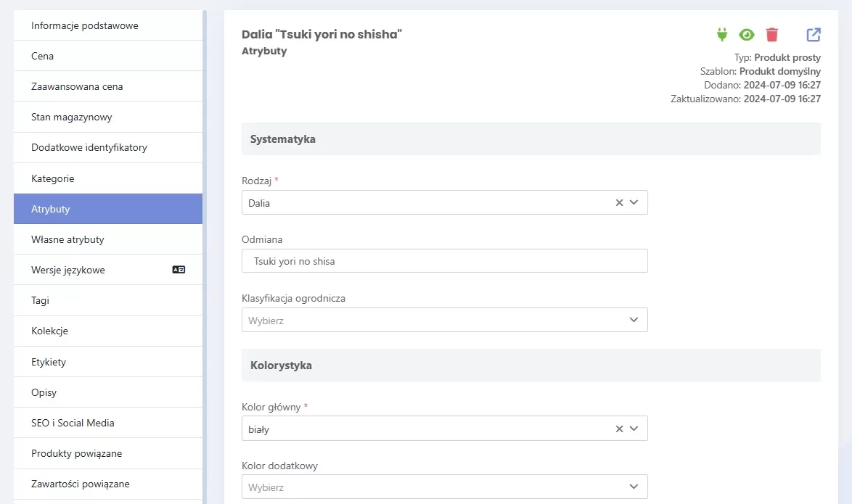Open the Klasyfikacja ogrodnicza dropdown

(444, 320)
